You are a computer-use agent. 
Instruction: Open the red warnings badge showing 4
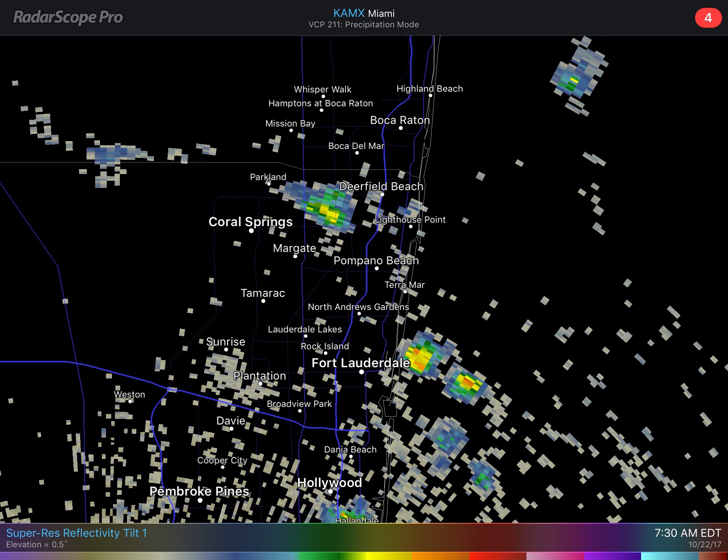[708, 18]
